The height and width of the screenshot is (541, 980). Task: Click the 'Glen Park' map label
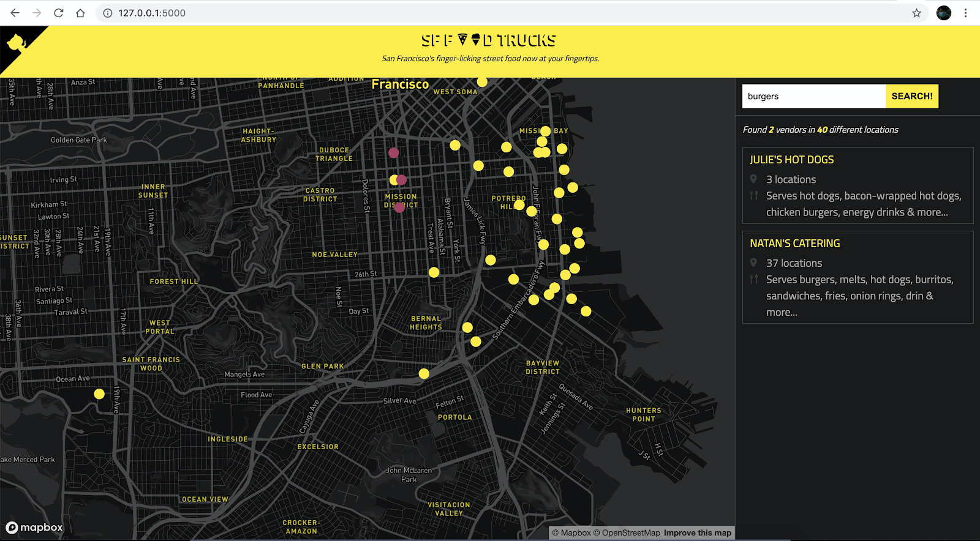322,367
